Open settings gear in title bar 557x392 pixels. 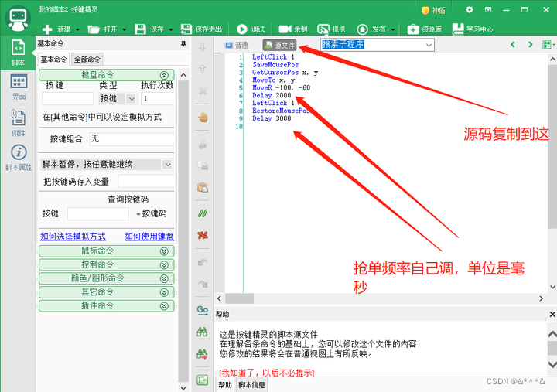pos(470,10)
